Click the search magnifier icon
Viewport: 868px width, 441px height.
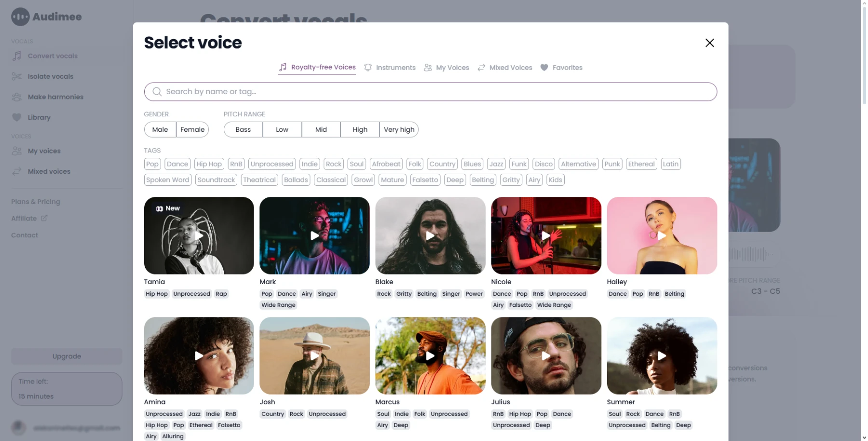click(x=157, y=92)
